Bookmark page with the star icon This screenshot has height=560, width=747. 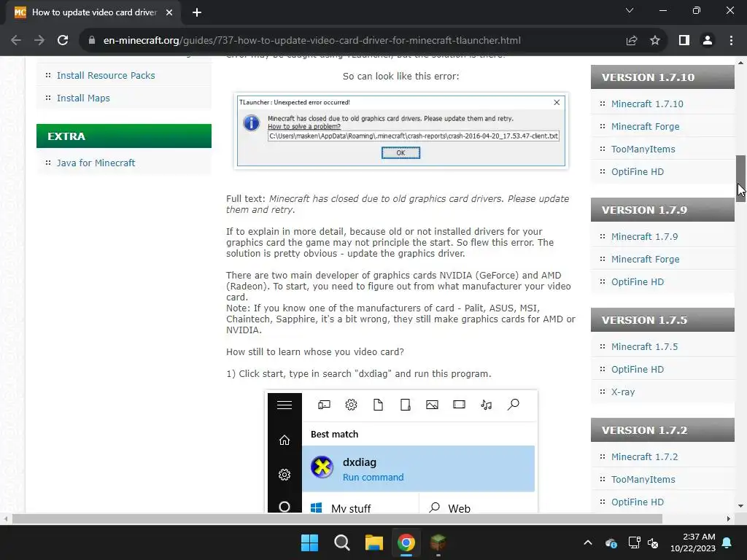click(655, 41)
